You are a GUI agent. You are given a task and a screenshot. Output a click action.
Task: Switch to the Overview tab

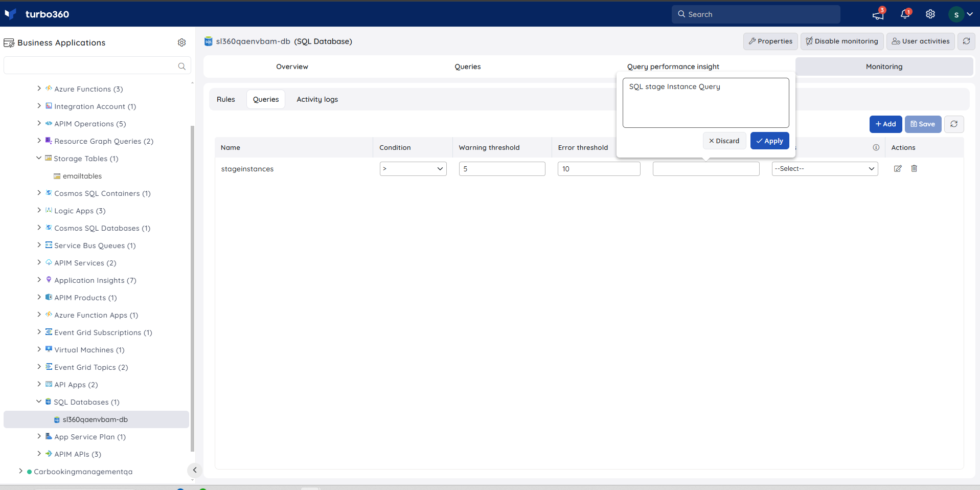(292, 66)
